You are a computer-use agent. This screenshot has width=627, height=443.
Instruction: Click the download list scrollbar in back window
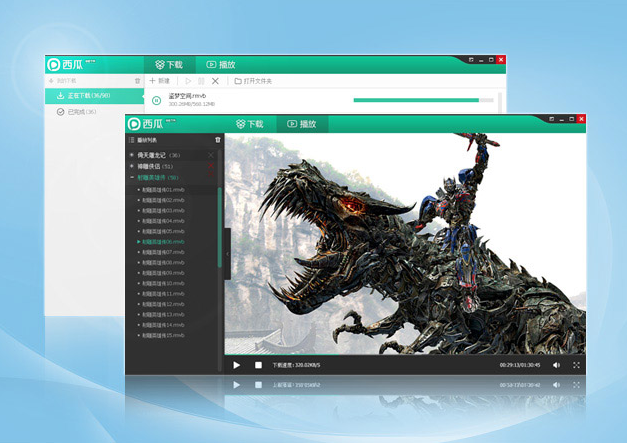click(500, 102)
